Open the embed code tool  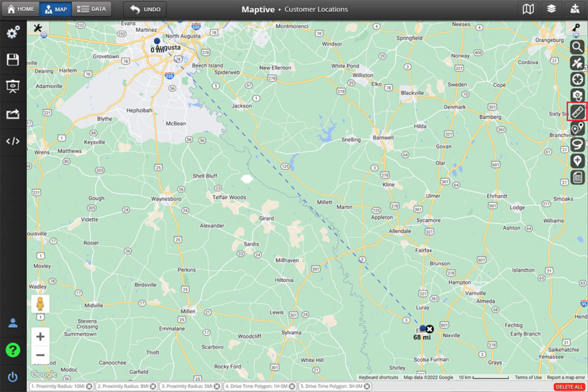pyautogui.click(x=13, y=141)
